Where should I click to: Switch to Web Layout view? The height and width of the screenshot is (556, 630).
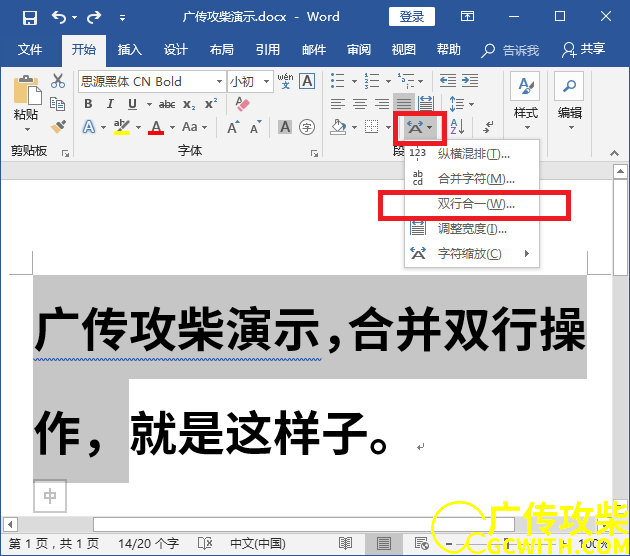[421, 543]
